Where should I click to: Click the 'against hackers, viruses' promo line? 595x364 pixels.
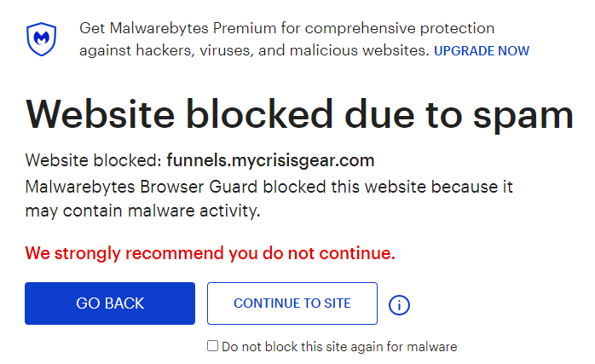254,50
